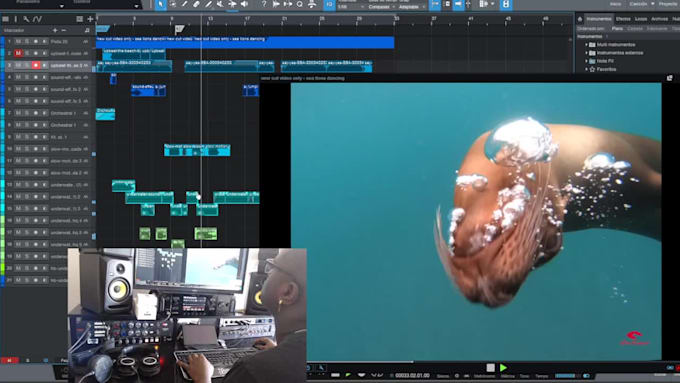This screenshot has height=383, width=680.
Task: Click the info 'i' inspector icon
Action: (16, 19)
